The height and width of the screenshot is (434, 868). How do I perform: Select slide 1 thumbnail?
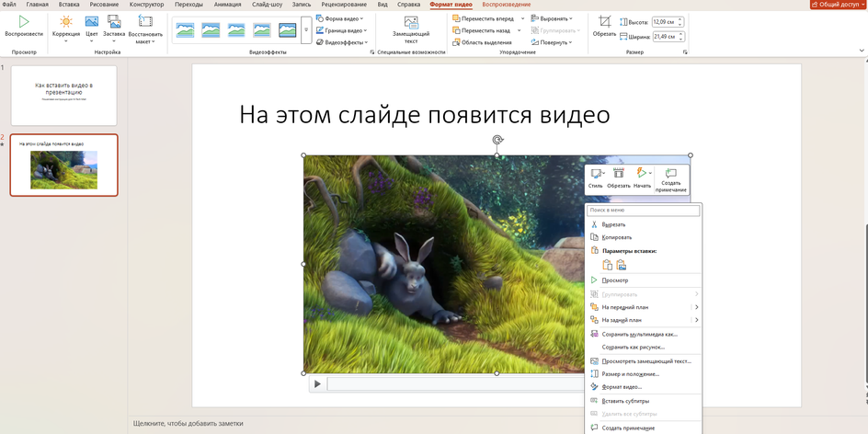pos(64,96)
